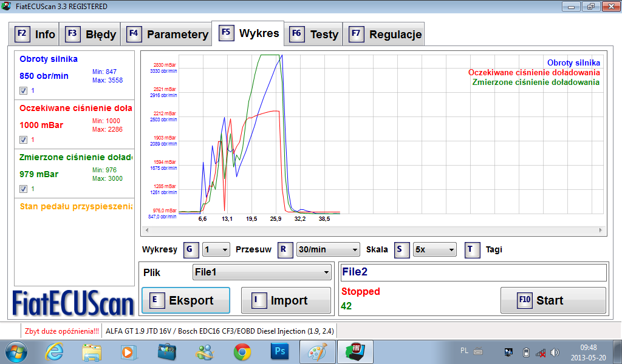This screenshot has width=622, height=364.
Task: Open the Wykresy count dropdown showing 1
Action: click(216, 250)
